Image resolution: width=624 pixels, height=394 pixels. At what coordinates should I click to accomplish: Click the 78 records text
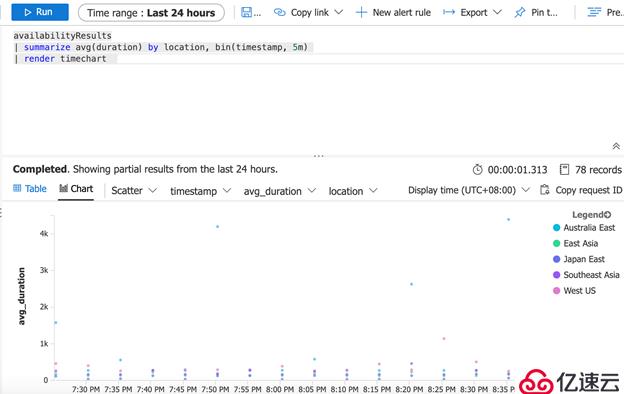[598, 170]
